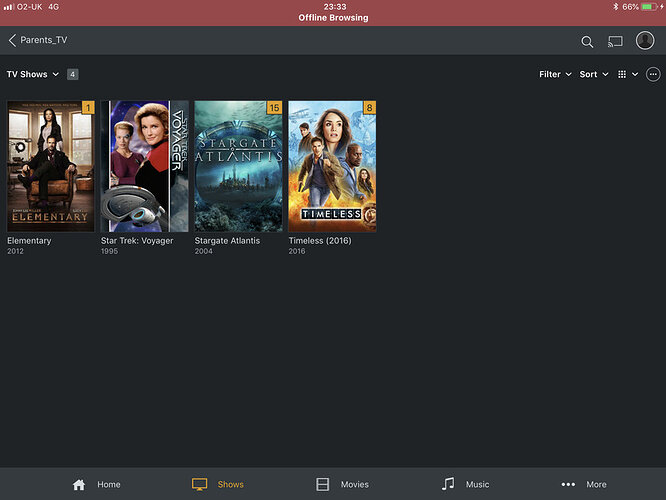Viewport: 666px width, 500px height.
Task: Tap the show count badge 4
Action: pos(73,74)
